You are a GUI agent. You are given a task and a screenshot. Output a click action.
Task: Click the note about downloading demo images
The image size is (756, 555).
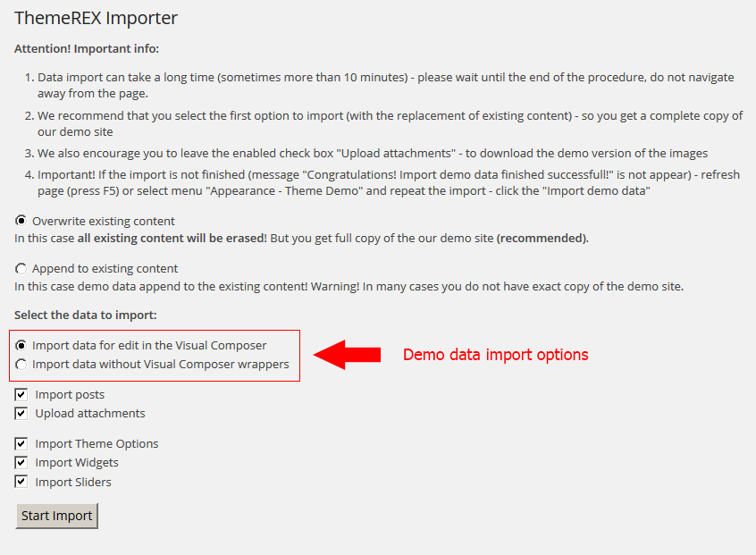[x=372, y=153]
